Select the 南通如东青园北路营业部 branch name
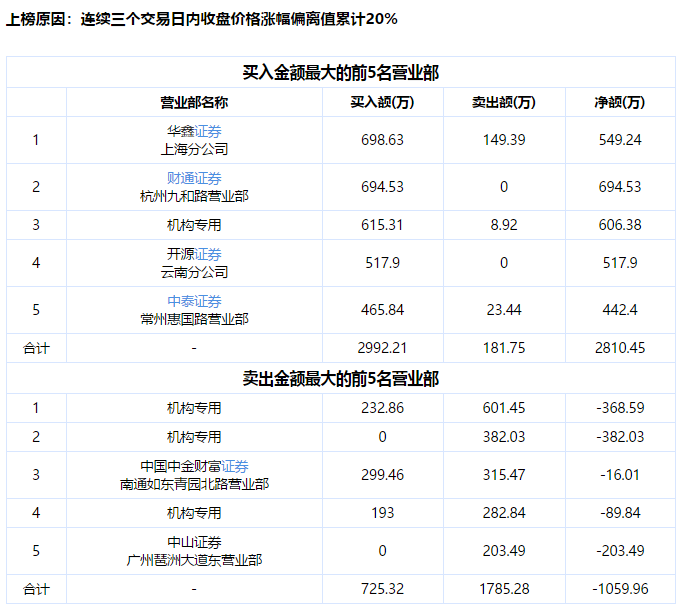 click(x=194, y=484)
